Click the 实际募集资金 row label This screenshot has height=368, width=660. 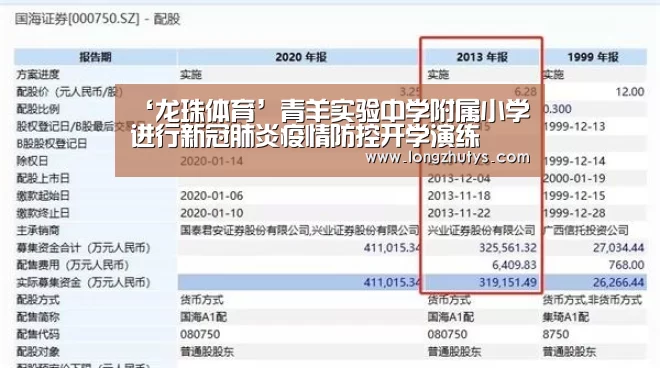pos(83,282)
